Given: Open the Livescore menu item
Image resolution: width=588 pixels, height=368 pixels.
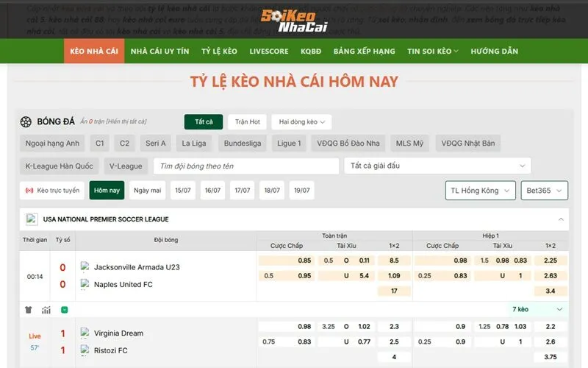Looking at the screenshot, I should 268,52.
